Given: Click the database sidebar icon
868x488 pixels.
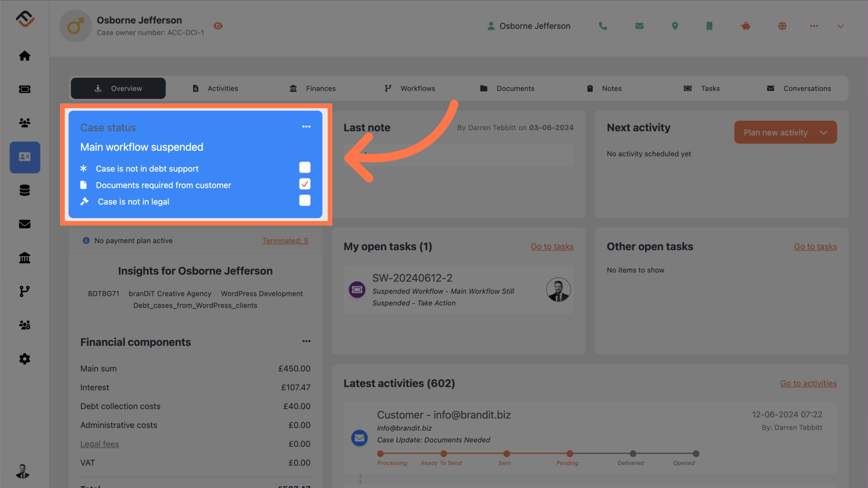Looking at the screenshot, I should 24,190.
